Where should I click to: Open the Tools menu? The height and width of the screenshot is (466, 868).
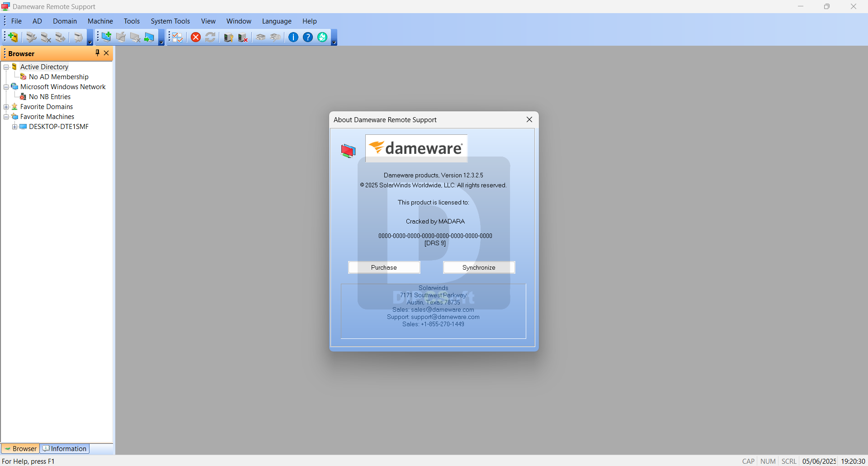coord(132,21)
